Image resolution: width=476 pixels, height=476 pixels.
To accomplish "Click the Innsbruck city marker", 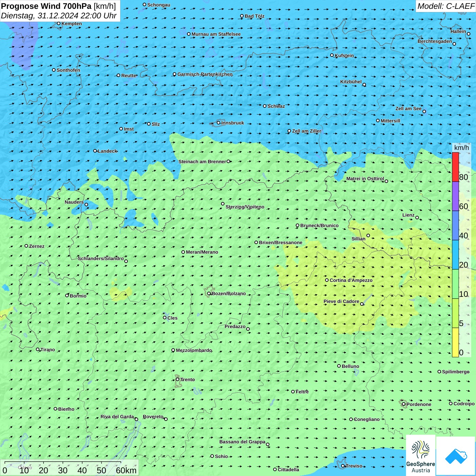I will [219, 123].
